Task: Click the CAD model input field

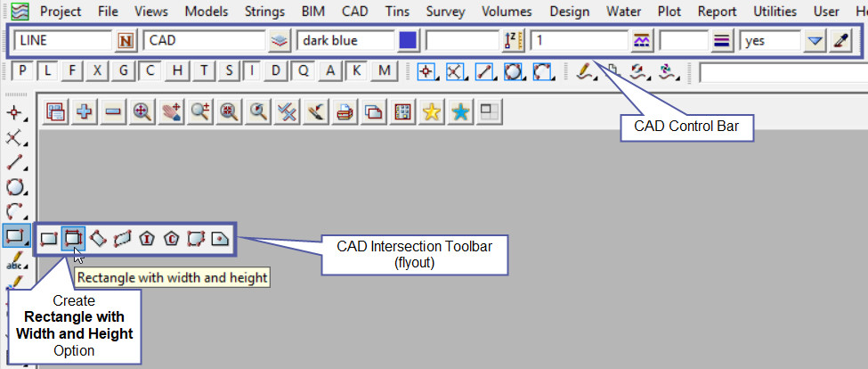Action: (x=204, y=41)
